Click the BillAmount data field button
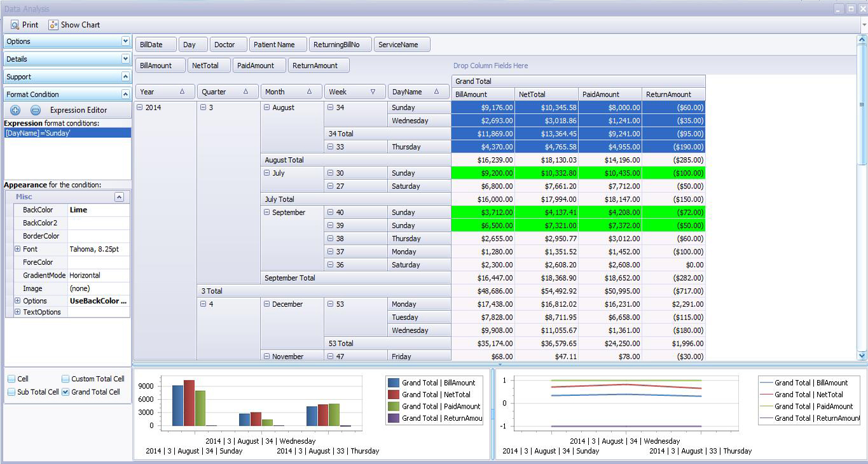The height and width of the screenshot is (464, 868). click(x=161, y=66)
